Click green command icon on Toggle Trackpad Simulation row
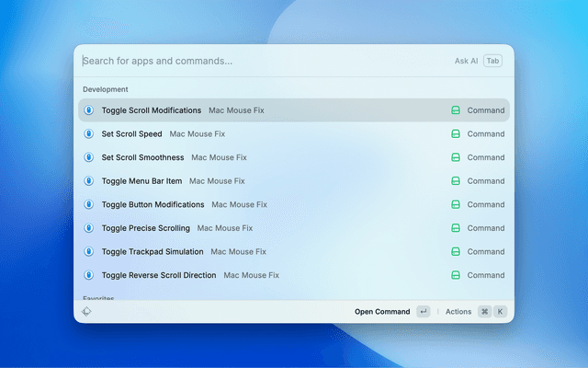 [x=455, y=251]
